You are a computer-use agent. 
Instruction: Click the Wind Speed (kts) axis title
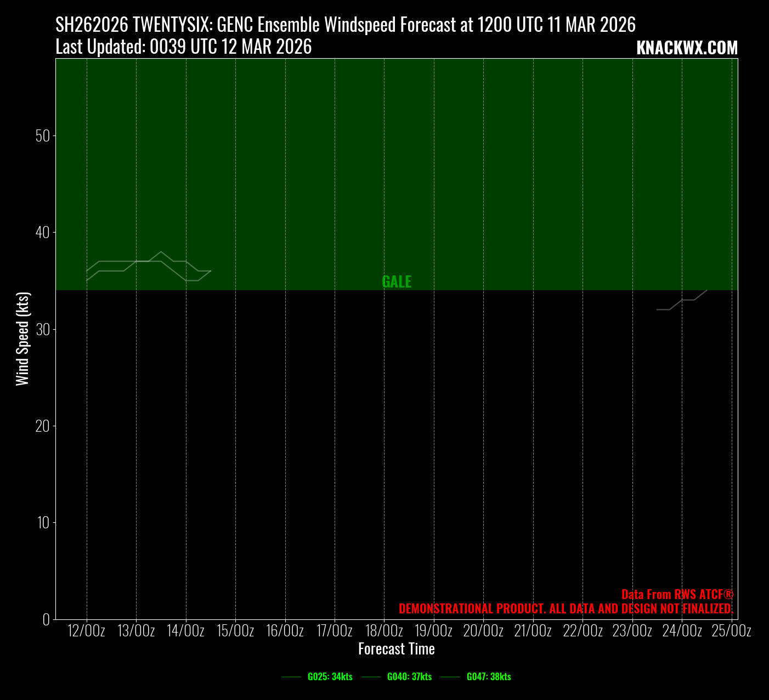point(22,338)
